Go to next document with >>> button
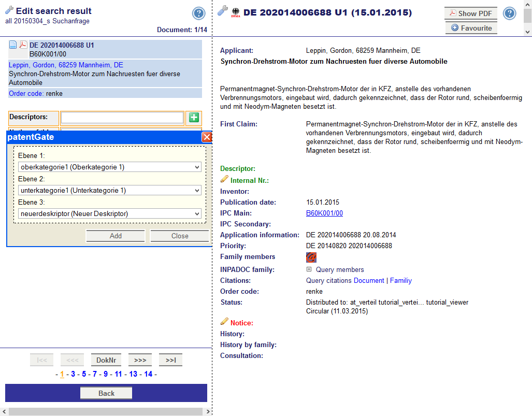 (x=140, y=360)
